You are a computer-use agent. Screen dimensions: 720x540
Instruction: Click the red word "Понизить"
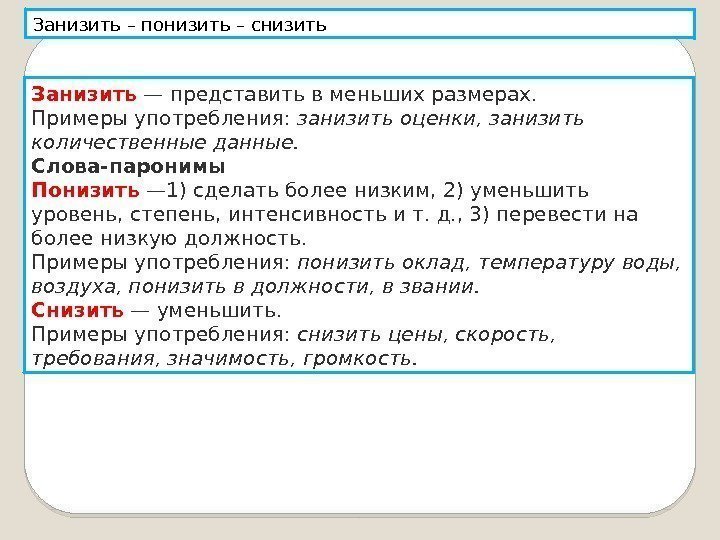click(85, 190)
